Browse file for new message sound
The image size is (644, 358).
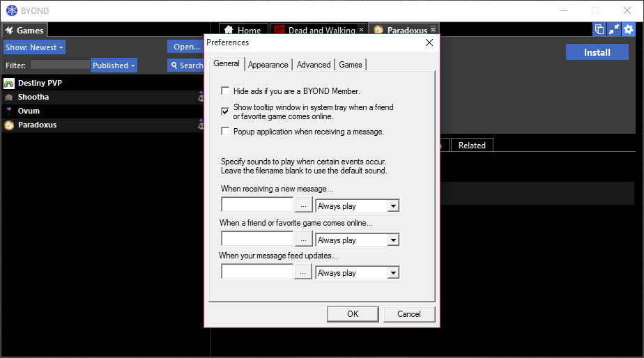pos(303,205)
